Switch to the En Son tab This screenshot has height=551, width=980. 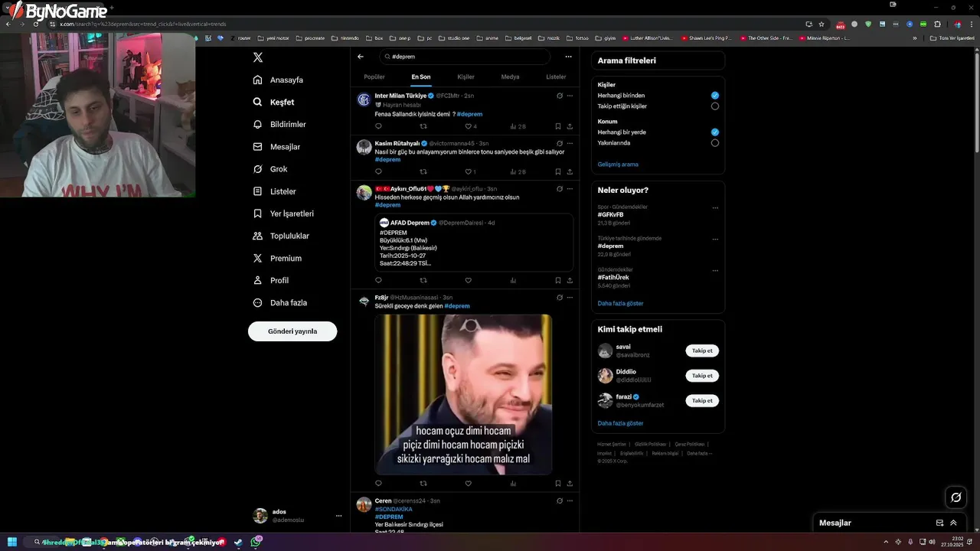tap(420, 77)
